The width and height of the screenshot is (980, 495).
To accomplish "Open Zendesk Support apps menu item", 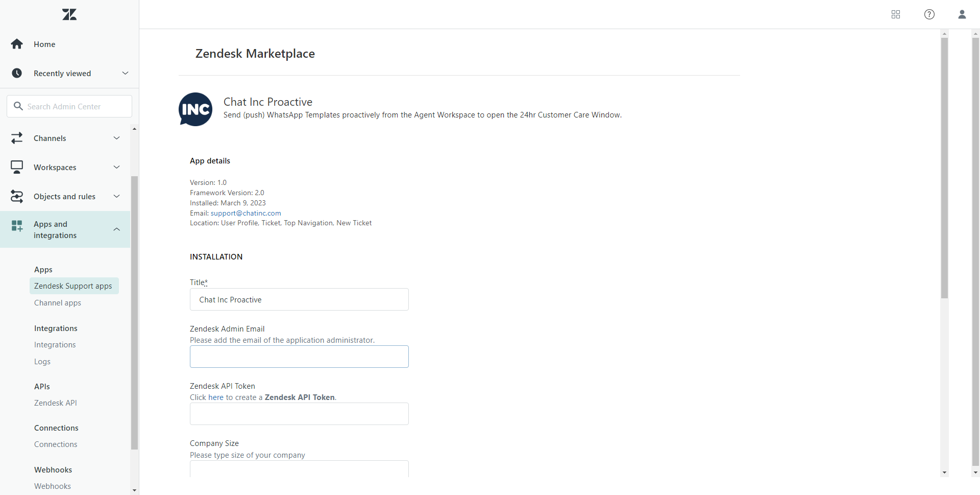I will pyautogui.click(x=73, y=286).
